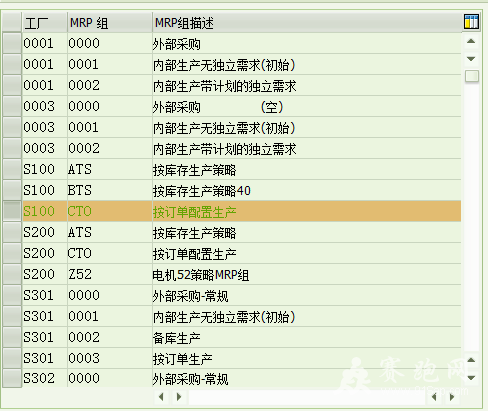The width and height of the screenshot is (488, 411).
Task: Open the table column configuration icon
Action: tap(471, 22)
